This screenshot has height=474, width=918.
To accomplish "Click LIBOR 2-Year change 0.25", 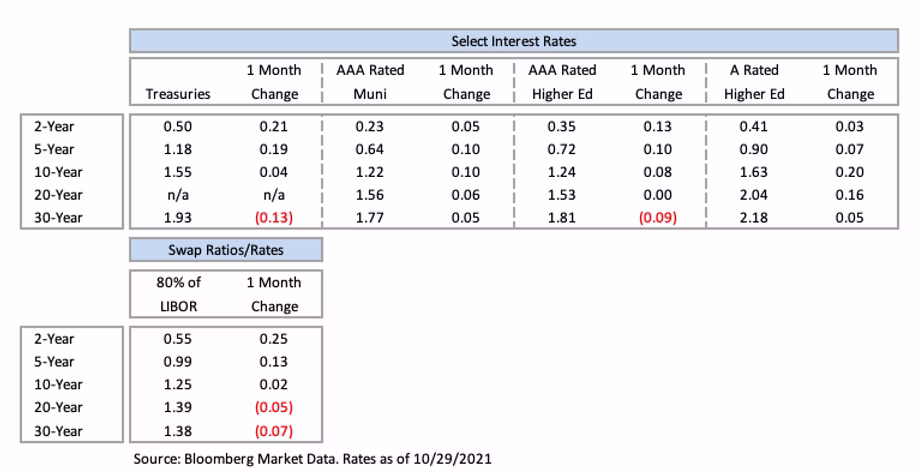I will (x=274, y=339).
